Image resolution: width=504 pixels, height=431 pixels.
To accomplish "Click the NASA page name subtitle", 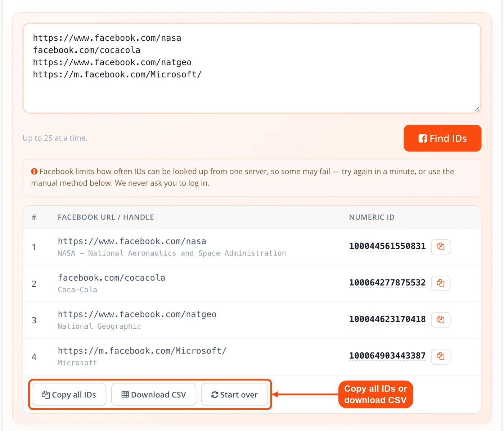I will 172,253.
